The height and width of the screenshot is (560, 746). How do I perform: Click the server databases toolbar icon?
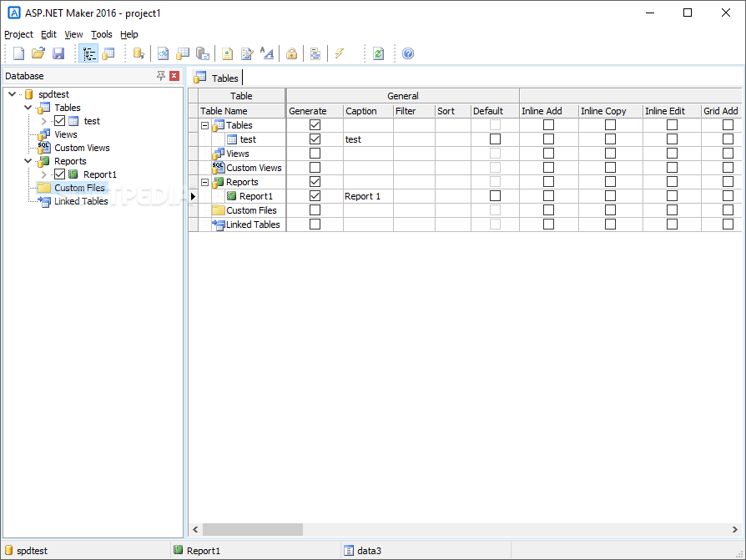point(203,53)
